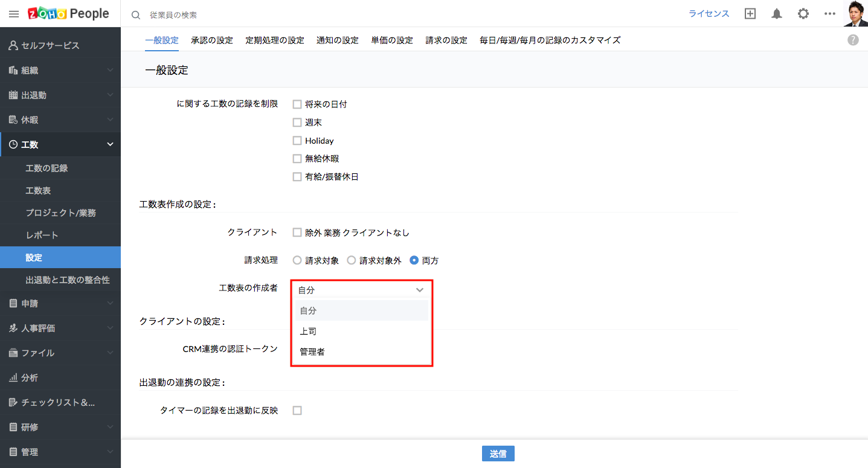Focus the 従業員の検索 search field
Viewport: 868px width, 468px height.
(x=242, y=14)
